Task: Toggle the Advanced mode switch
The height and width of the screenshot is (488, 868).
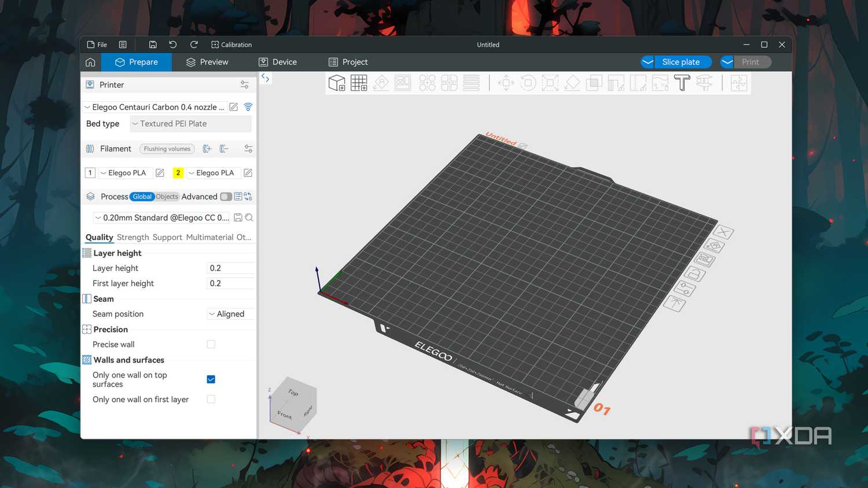Action: tap(226, 197)
